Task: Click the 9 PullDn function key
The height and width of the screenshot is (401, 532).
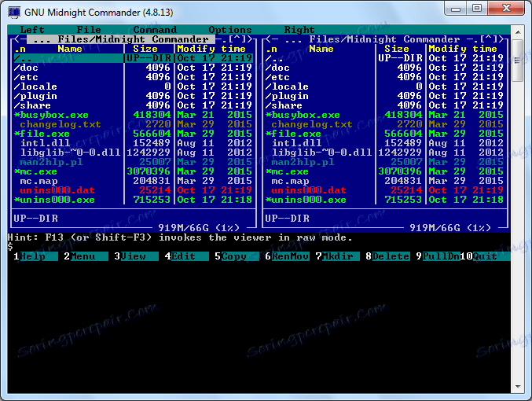Action: [x=438, y=256]
